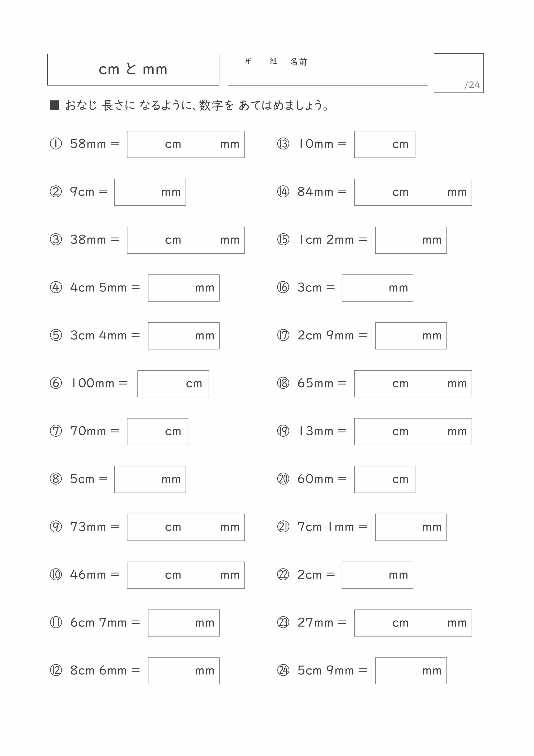Click the score box showing /24

pyautogui.click(x=459, y=73)
